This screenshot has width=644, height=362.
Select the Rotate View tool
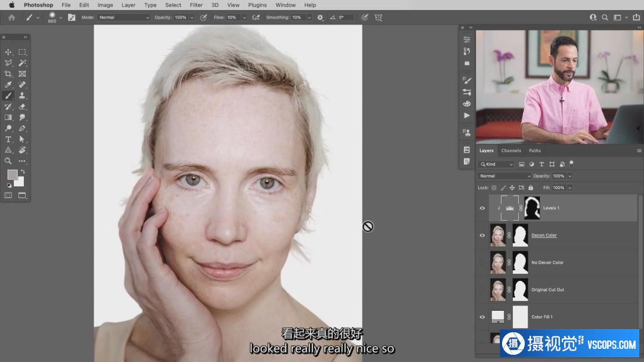(22, 150)
